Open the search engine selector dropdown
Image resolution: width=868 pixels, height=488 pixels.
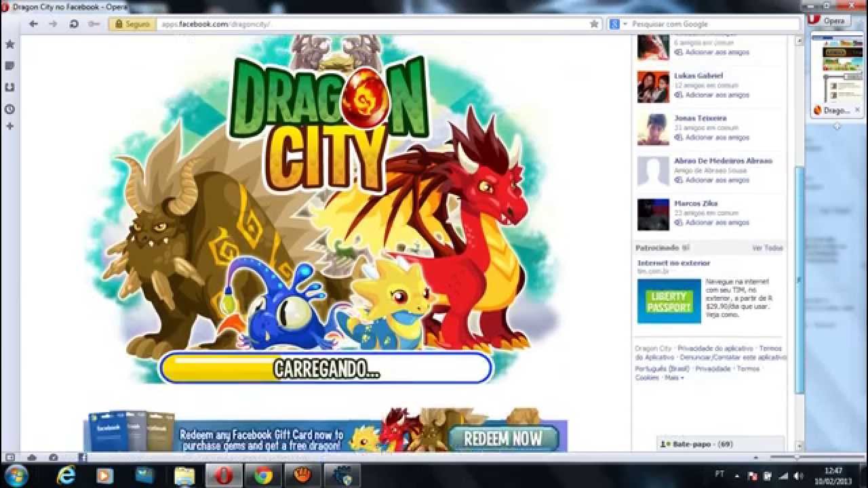point(618,24)
